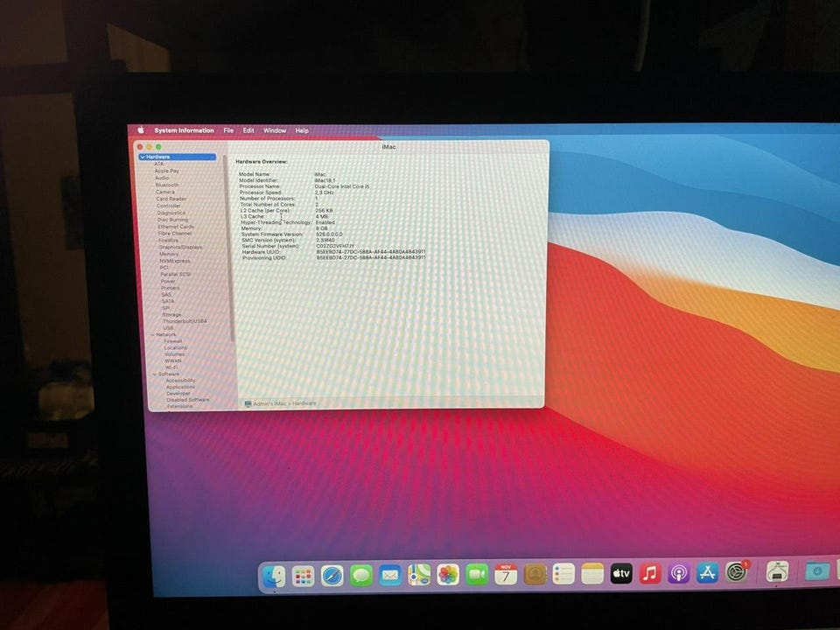Select Graphics/Displays in the sidebar

point(180,247)
